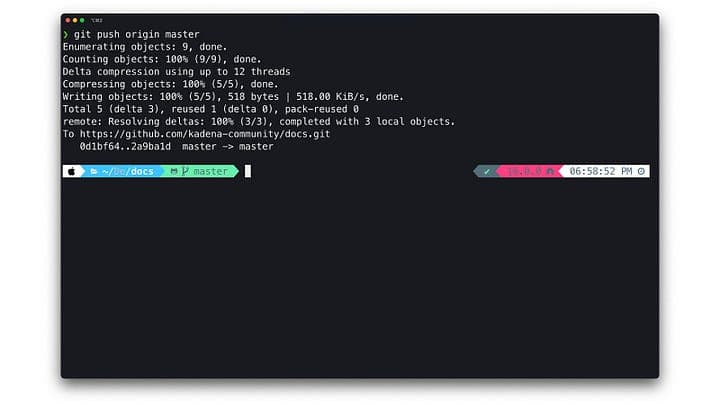Screen dimensions: 720x405
Task: Click the master branch name in the prompt
Action: pos(210,171)
